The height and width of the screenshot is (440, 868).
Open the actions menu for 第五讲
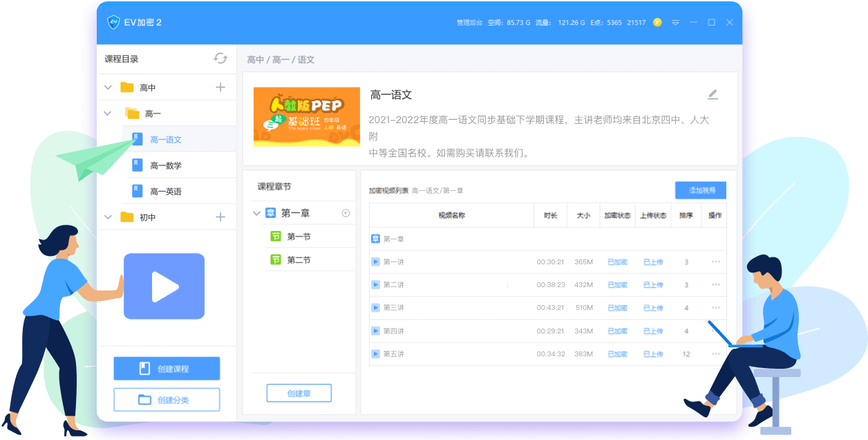click(715, 354)
